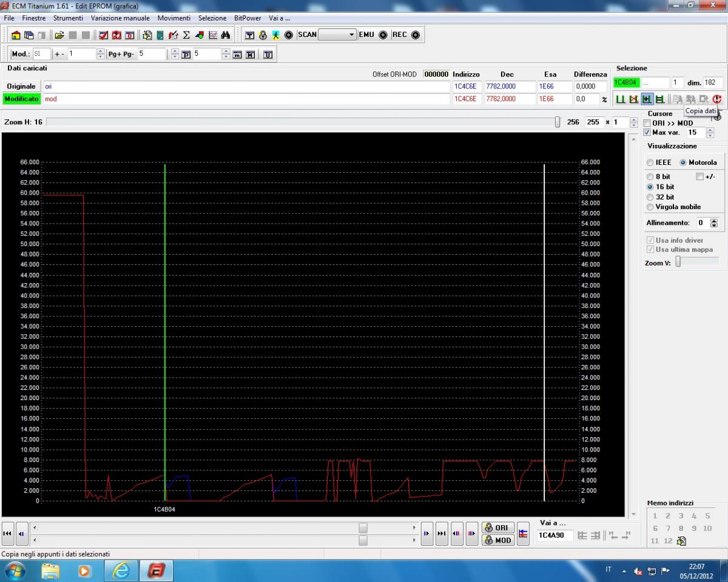
Task: Select the 8 bit radio option
Action: [650, 176]
